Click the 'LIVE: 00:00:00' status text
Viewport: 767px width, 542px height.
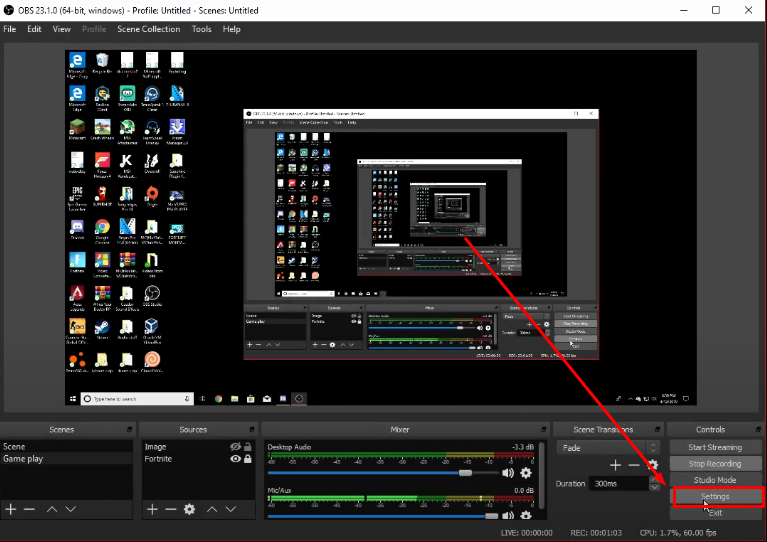(x=526, y=533)
